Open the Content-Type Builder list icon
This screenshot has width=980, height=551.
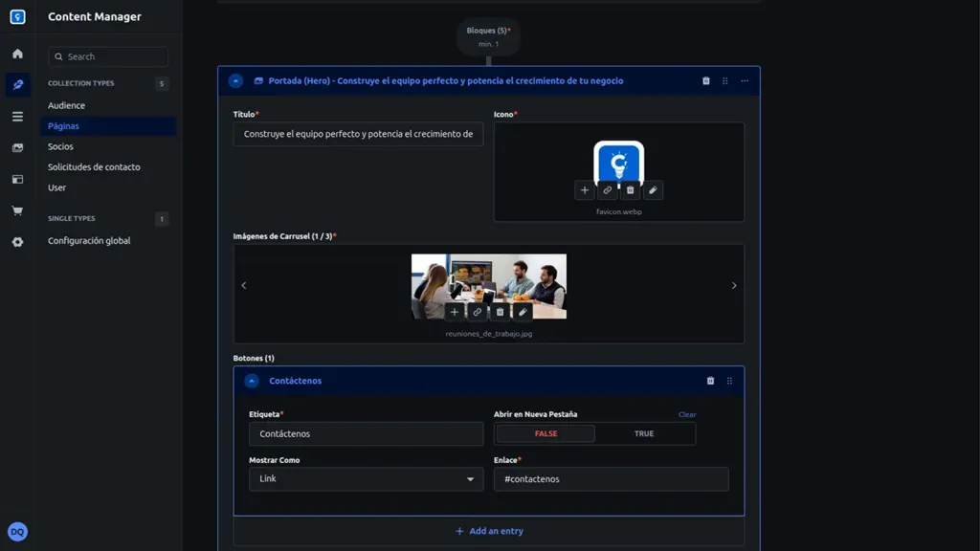point(17,117)
